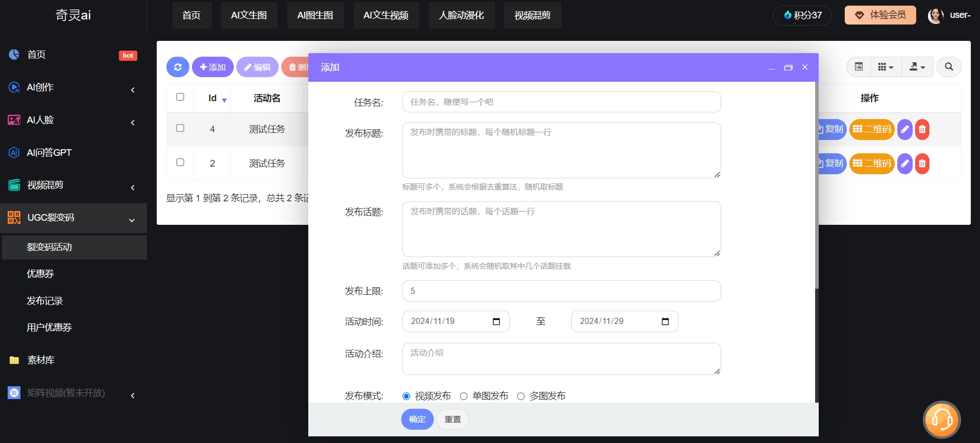Expand the AI创作 sidebar menu
Screen dimensions: 980x443
(x=71, y=87)
